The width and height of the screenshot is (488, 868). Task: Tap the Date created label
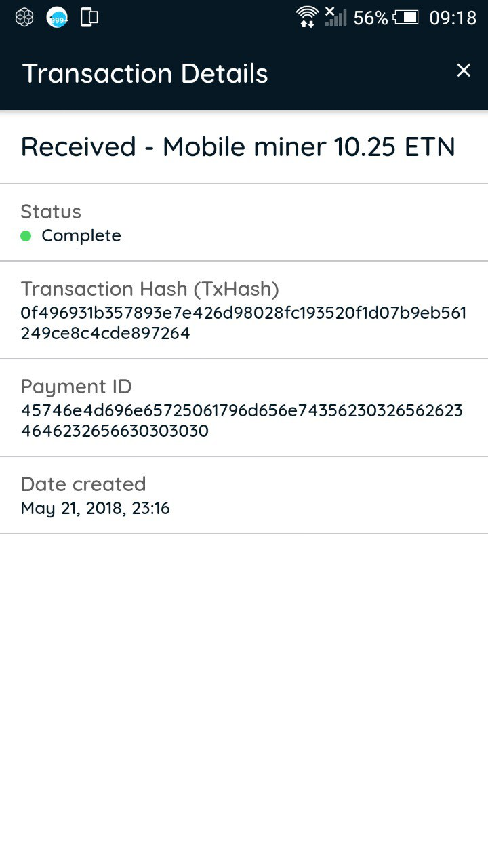point(83,484)
